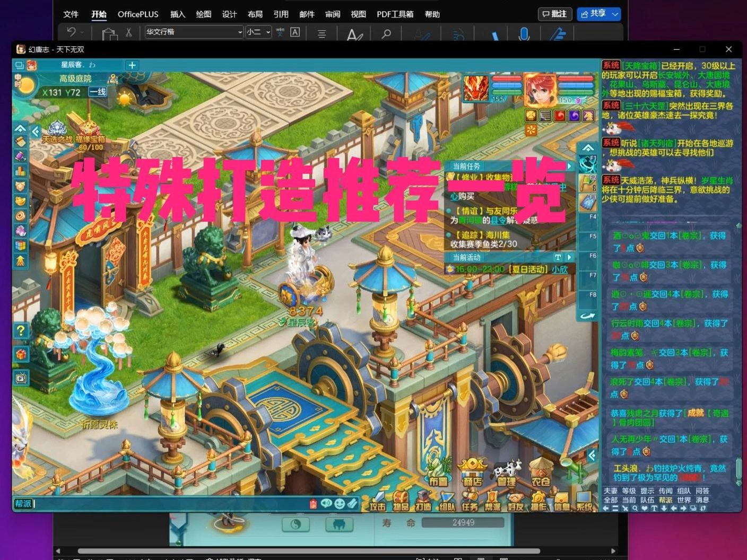Select the 帮派 chat channel tab
The height and width of the screenshot is (560, 747).
[x=665, y=500]
